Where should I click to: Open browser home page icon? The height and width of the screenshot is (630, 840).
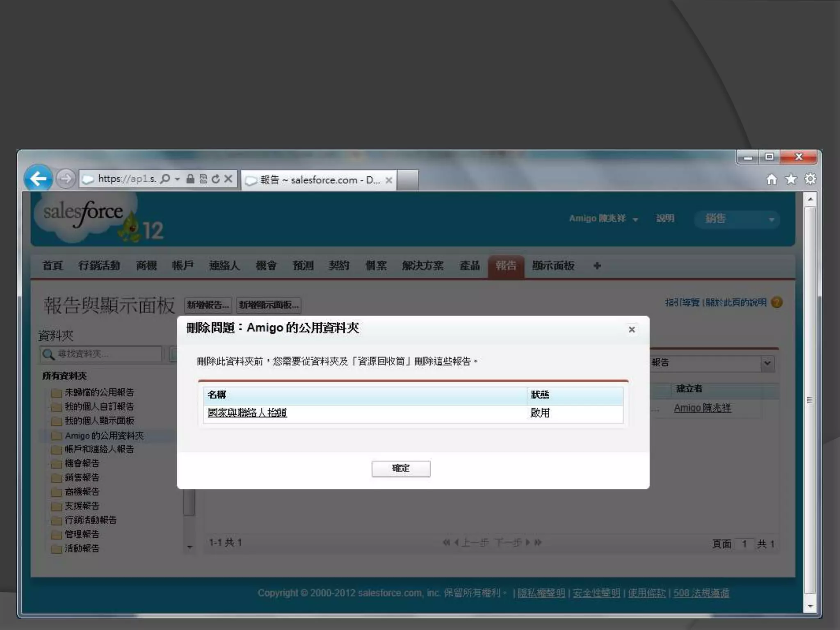(772, 179)
